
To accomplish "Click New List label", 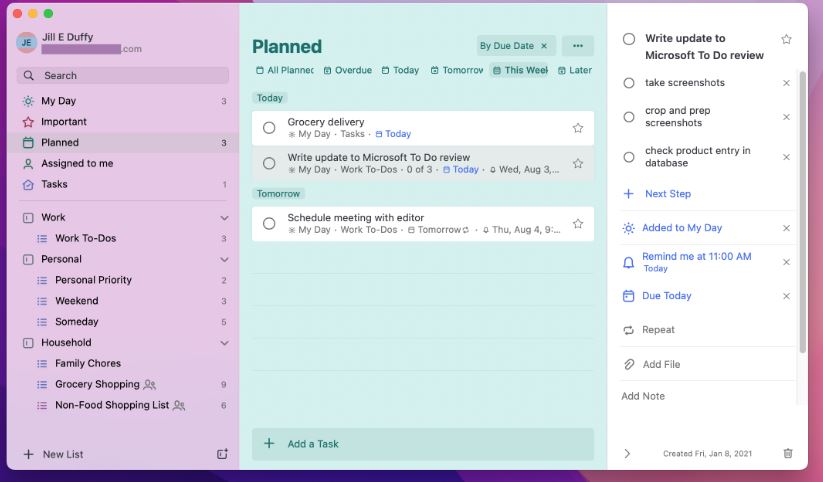I will click(63, 454).
